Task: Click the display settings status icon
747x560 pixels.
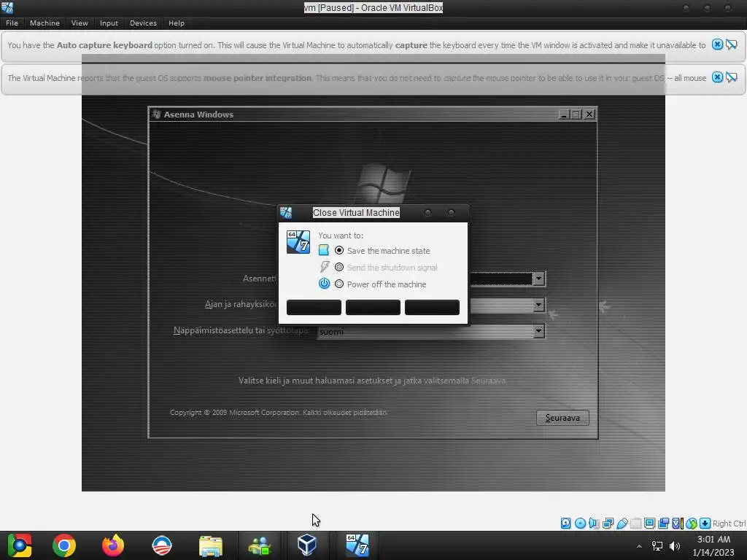Action: 649,524
